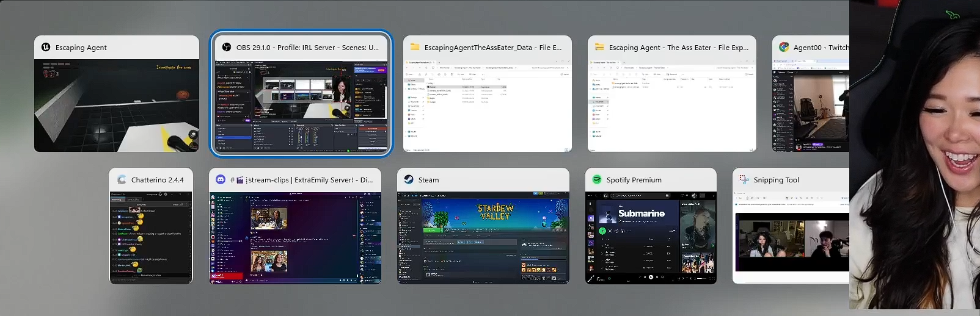The width and height of the screenshot is (980, 316).
Task: Click folder icon of EscapingAgentTheAssEater_Data window
Action: click(415, 47)
